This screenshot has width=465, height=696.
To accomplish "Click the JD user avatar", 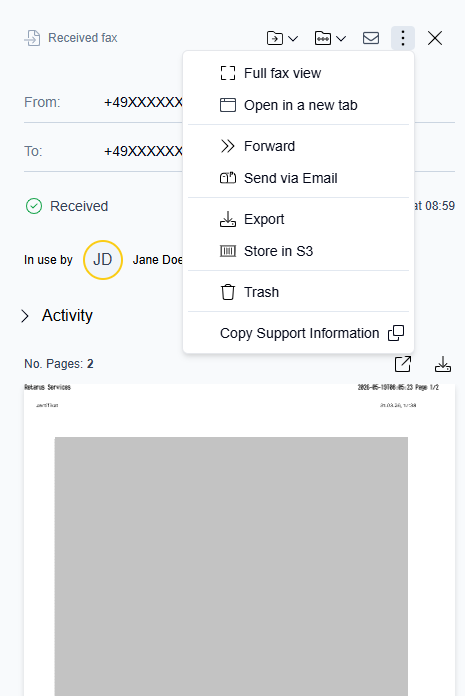I will point(102,260).
